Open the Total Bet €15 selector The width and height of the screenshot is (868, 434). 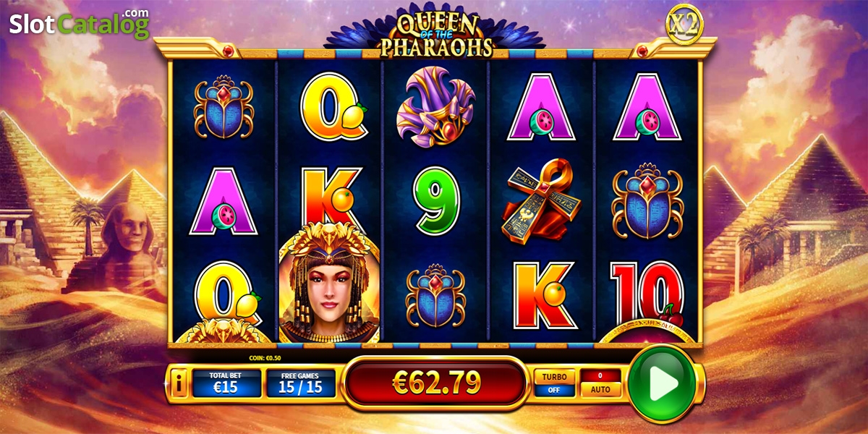point(226,383)
